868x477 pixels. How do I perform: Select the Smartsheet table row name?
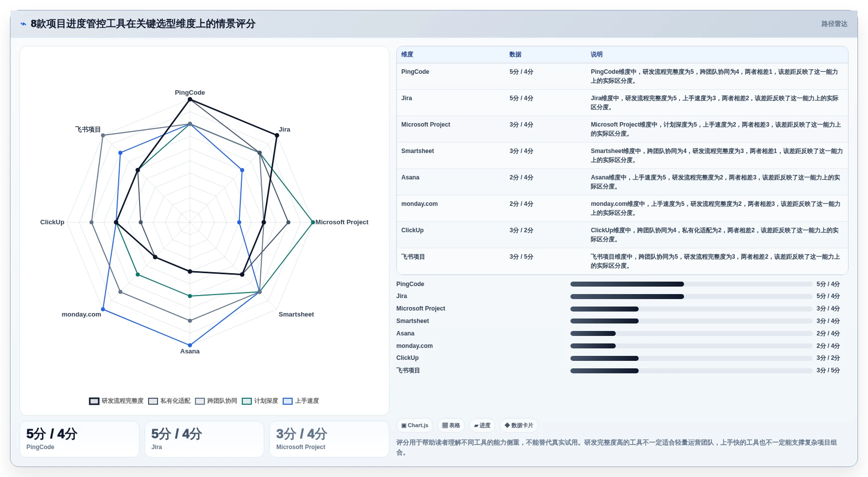coord(418,151)
